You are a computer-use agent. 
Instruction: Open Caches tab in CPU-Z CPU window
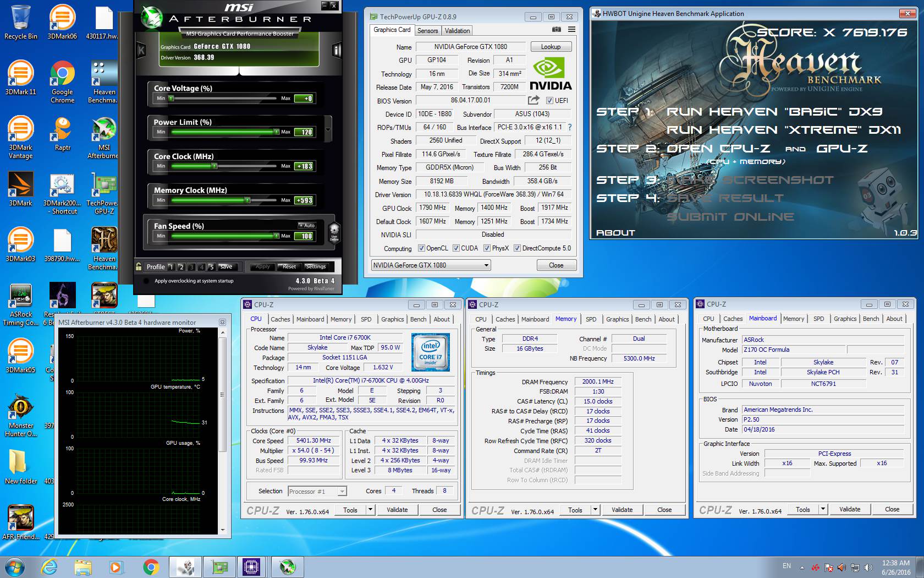[x=280, y=319]
